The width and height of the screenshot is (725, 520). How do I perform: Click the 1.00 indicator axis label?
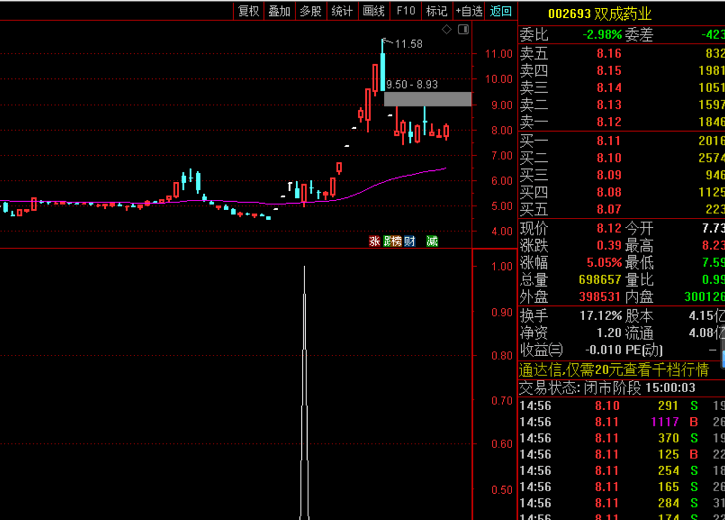502,267
